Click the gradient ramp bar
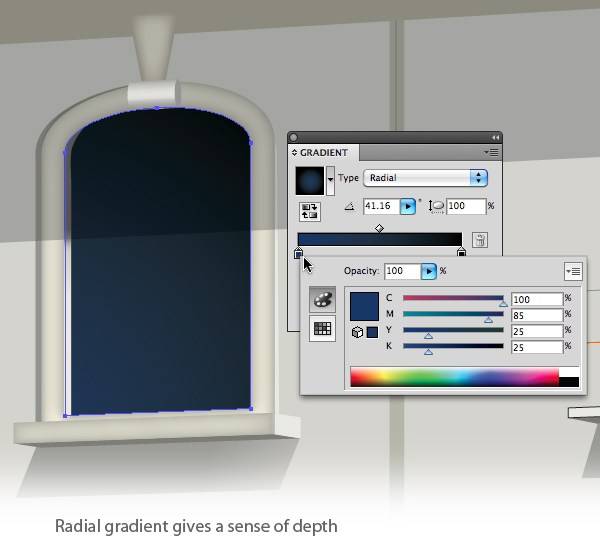The width and height of the screenshot is (600, 559). (380, 240)
